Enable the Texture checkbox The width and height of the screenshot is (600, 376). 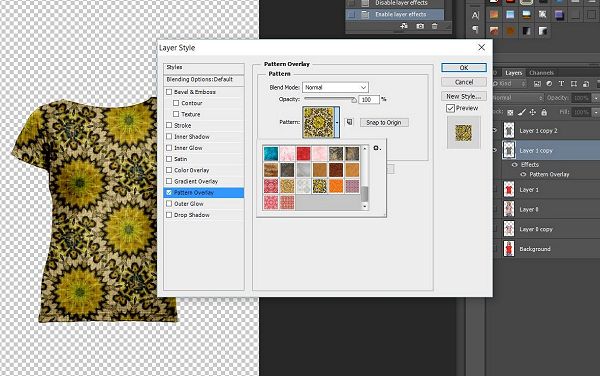point(176,114)
